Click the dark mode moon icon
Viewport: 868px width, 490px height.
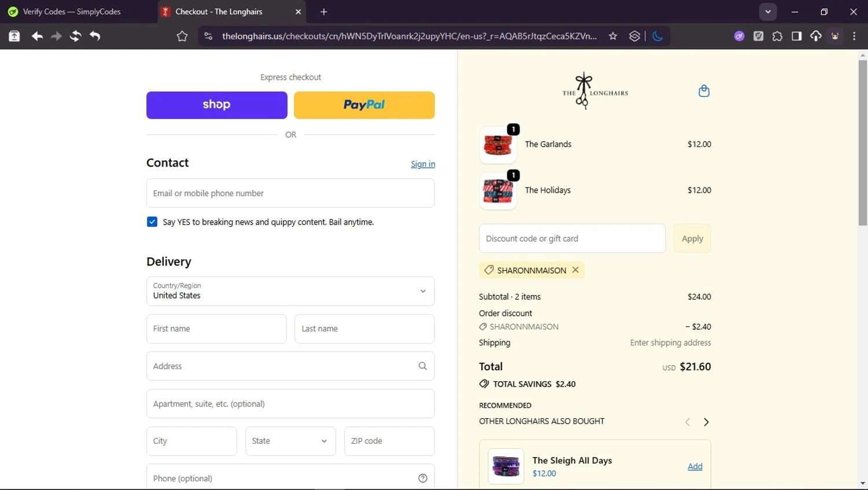point(657,36)
